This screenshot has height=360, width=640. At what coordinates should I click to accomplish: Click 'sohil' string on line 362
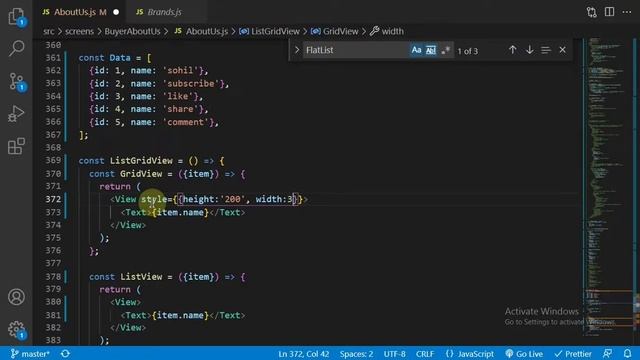point(181,71)
